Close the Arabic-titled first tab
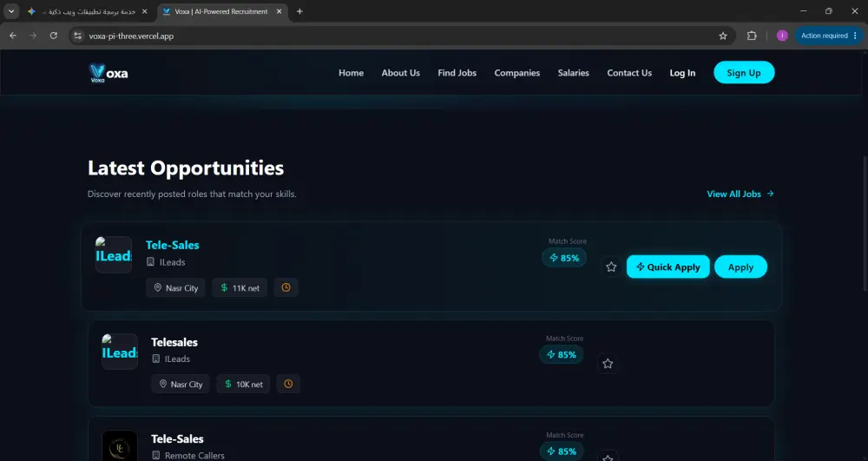 click(x=144, y=11)
